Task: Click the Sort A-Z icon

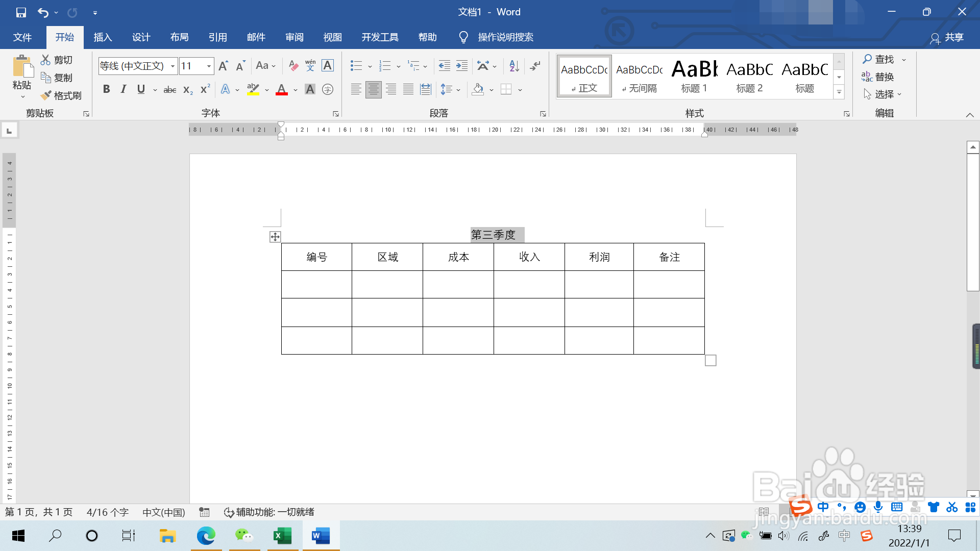Action: [514, 65]
